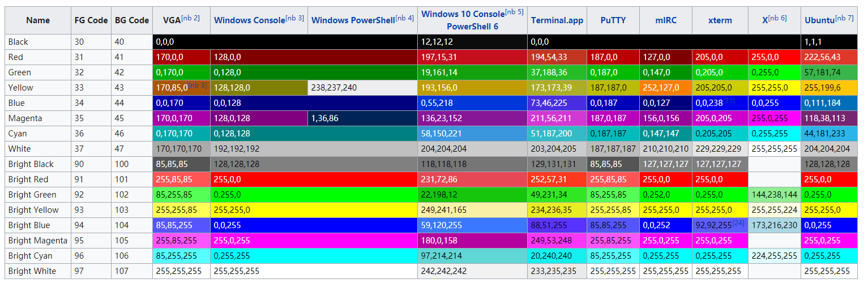
Task: Click the 197,15,31 red swatch
Action: click(x=472, y=57)
